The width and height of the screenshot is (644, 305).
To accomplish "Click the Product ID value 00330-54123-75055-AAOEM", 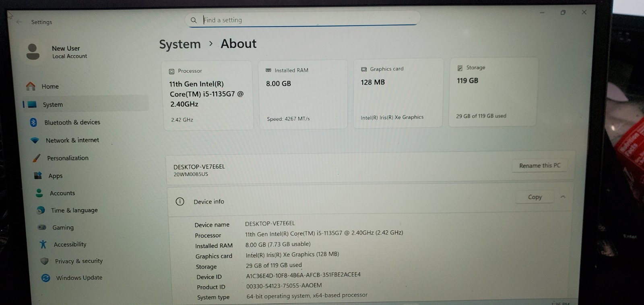I will [284, 285].
